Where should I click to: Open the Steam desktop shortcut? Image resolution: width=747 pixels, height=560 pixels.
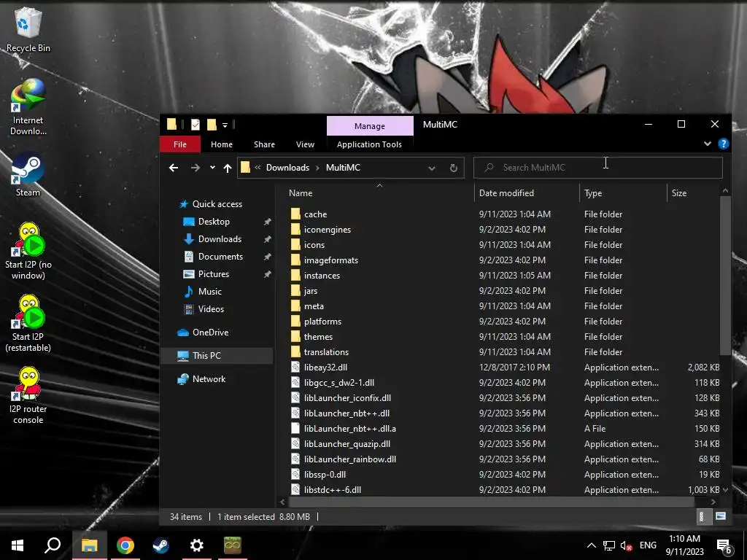(28, 175)
